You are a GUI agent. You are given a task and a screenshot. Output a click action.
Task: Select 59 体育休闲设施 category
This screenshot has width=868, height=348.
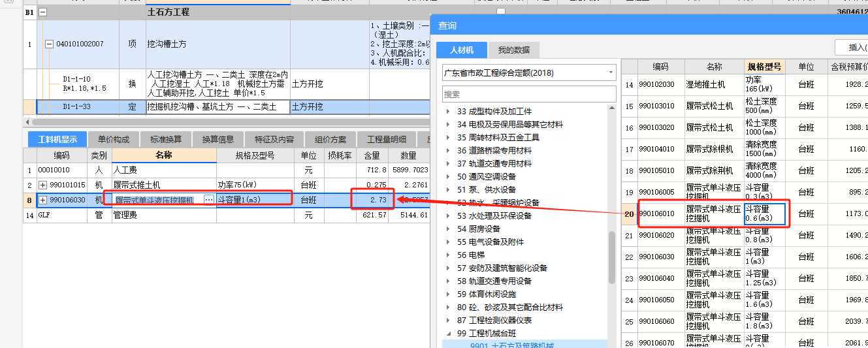coord(487,294)
